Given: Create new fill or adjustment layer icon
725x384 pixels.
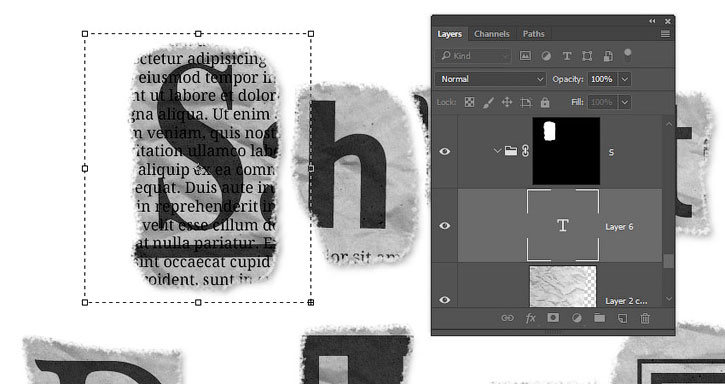Looking at the screenshot, I should [576, 318].
